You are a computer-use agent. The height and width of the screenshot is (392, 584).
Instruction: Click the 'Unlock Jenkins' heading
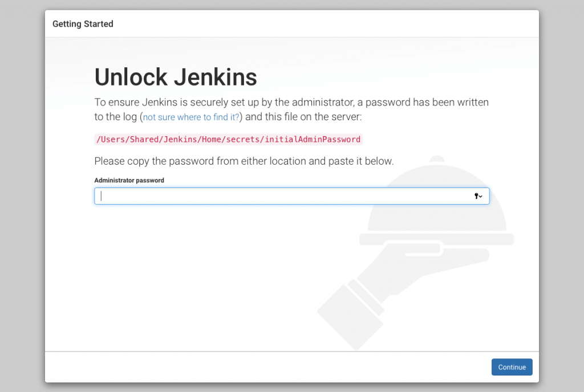tap(176, 77)
